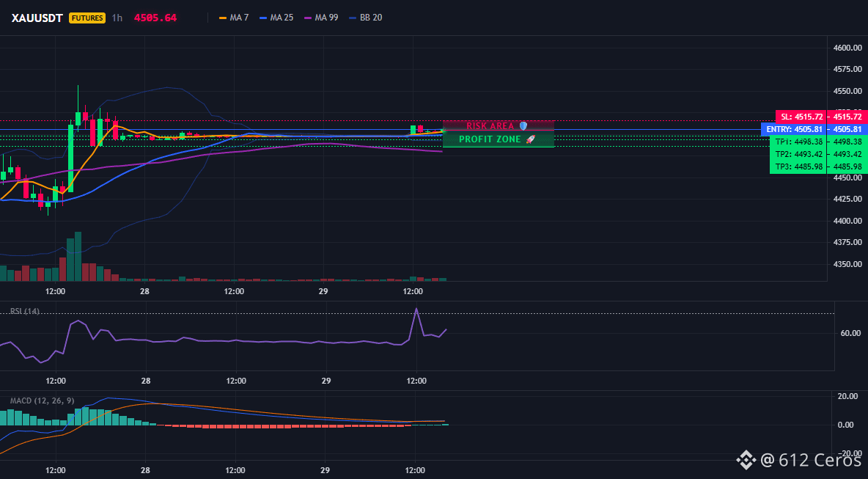Select the TP2 4493.42 label

[x=818, y=154]
